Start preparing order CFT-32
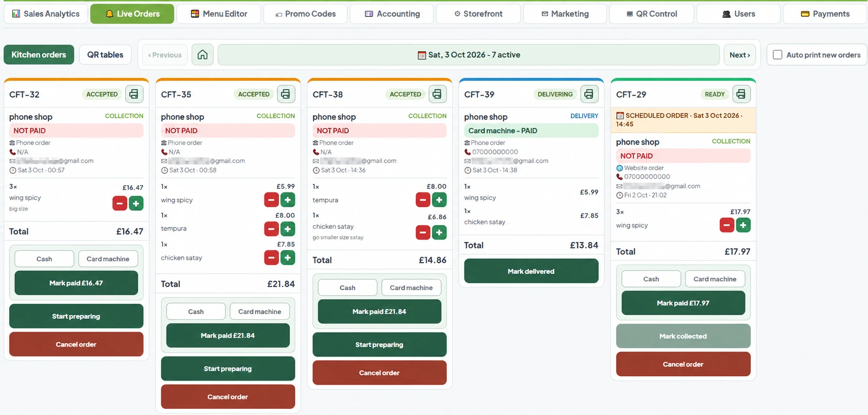 [76, 316]
